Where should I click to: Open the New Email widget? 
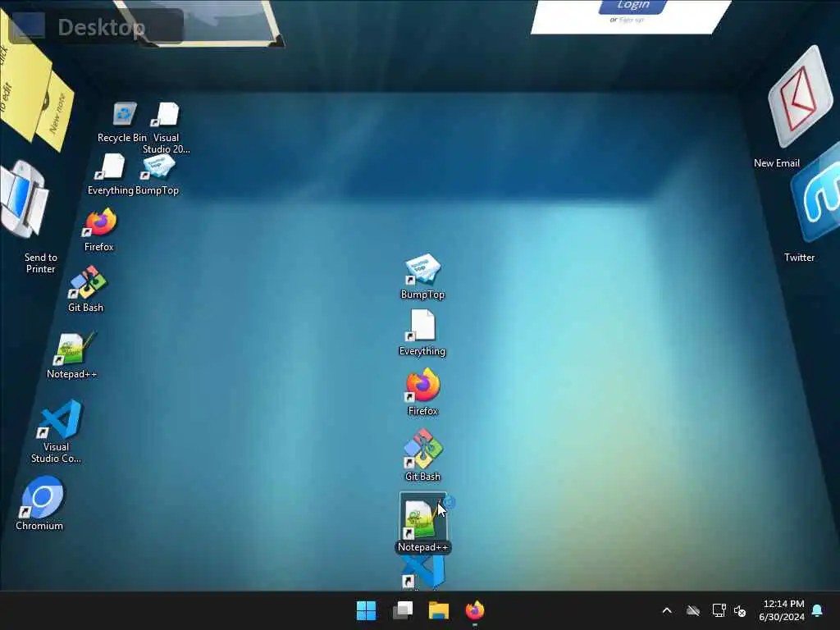pos(800,97)
